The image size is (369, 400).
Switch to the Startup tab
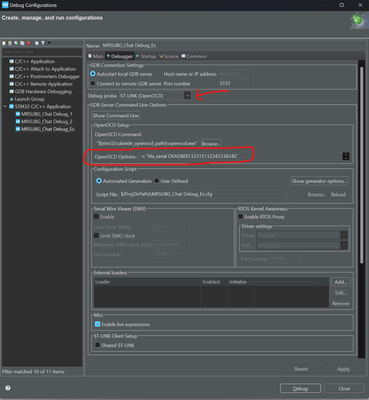(146, 56)
